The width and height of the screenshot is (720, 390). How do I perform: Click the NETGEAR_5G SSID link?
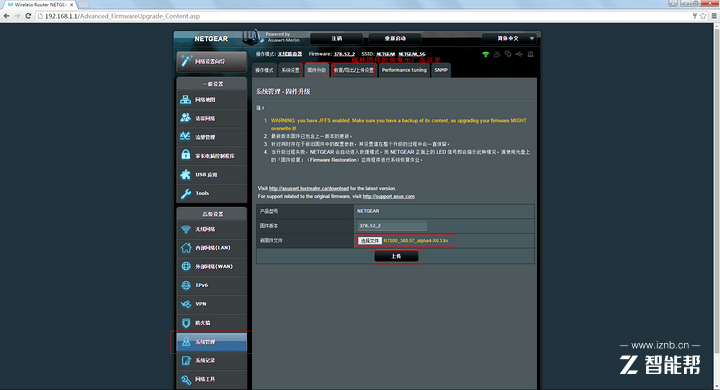click(x=411, y=54)
